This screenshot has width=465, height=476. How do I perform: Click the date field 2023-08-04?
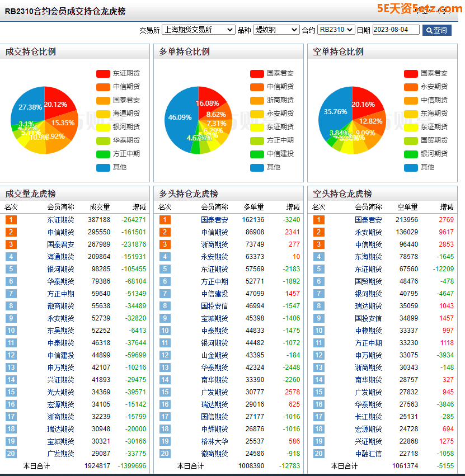(x=396, y=30)
